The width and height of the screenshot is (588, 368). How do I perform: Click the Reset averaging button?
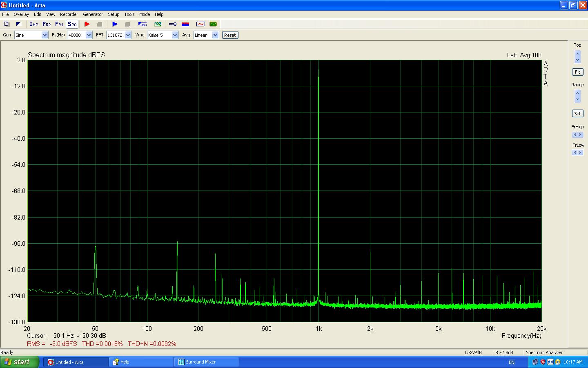point(230,35)
